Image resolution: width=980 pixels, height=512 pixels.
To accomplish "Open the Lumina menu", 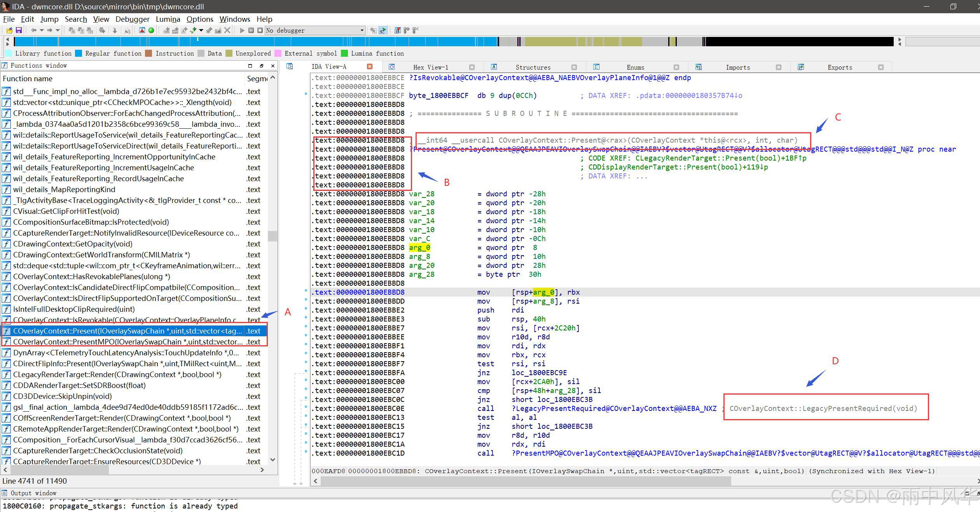I will [x=168, y=19].
